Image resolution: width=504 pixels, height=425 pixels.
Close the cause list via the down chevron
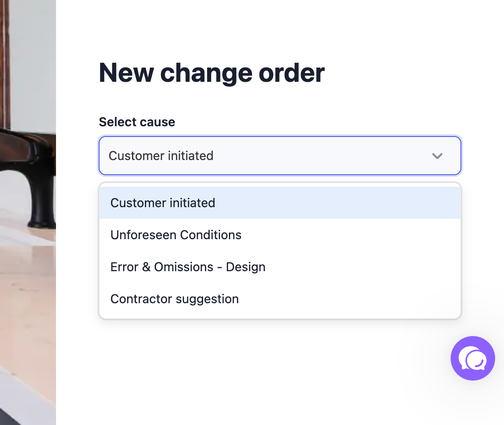[437, 156]
